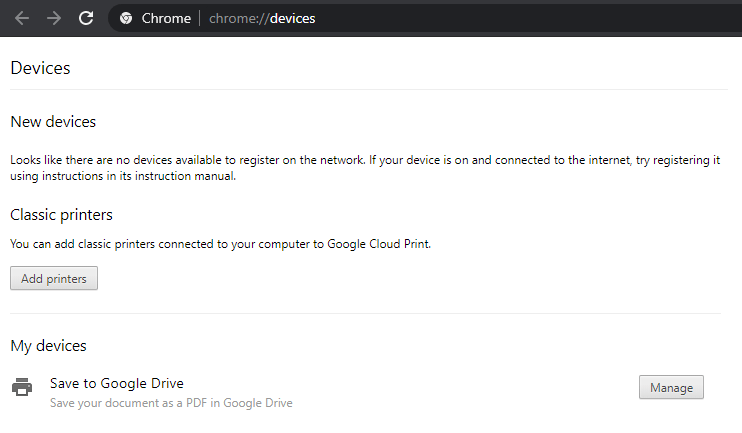Click the "Save your document as a PDF" subtitle

pos(171,403)
